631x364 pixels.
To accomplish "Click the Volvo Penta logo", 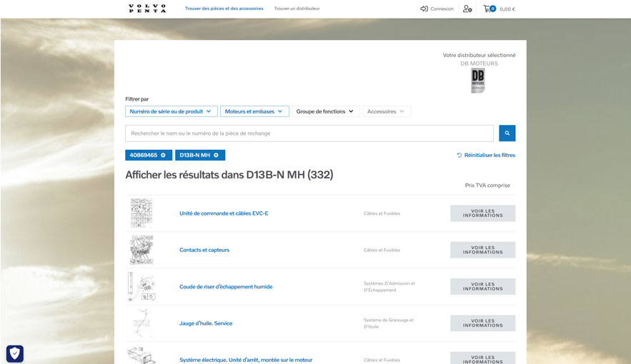I will tap(147, 9).
